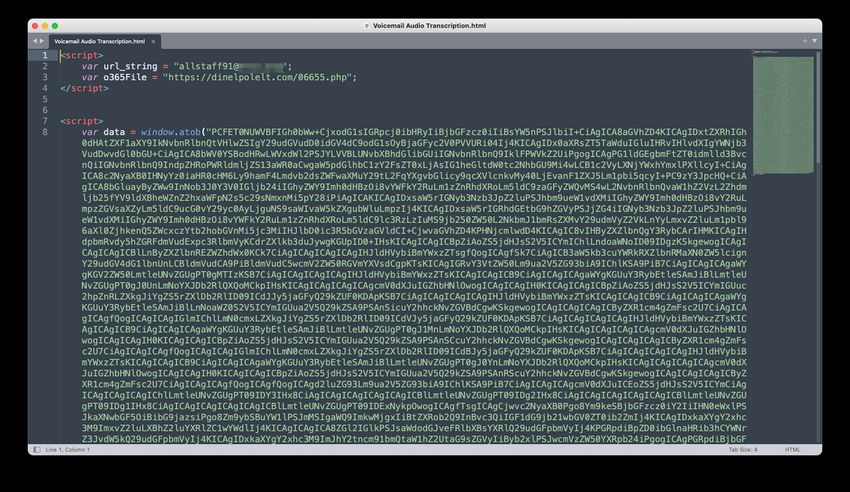The height and width of the screenshot is (492, 850).
Task: Click the dinelpolelt.com URL string
Action: pos(257,77)
